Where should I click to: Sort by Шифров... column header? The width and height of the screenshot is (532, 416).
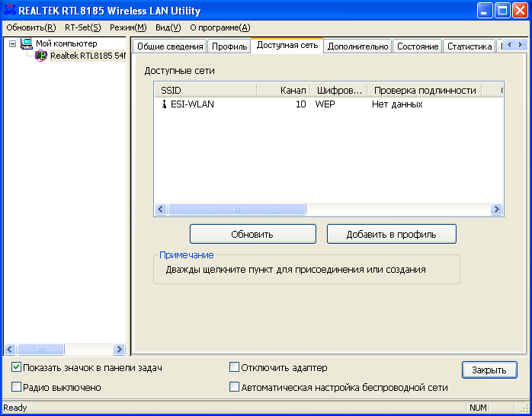pos(339,90)
